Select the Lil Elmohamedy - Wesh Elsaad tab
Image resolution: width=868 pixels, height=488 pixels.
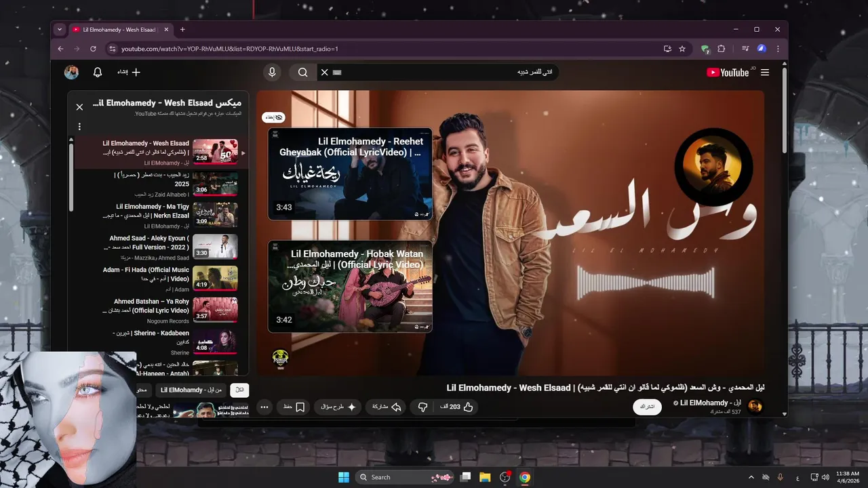tap(120, 30)
